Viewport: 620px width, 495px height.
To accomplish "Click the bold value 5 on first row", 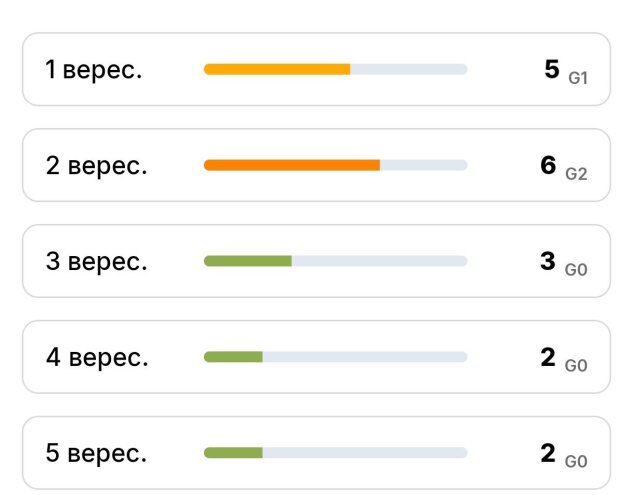I will 552,69.
